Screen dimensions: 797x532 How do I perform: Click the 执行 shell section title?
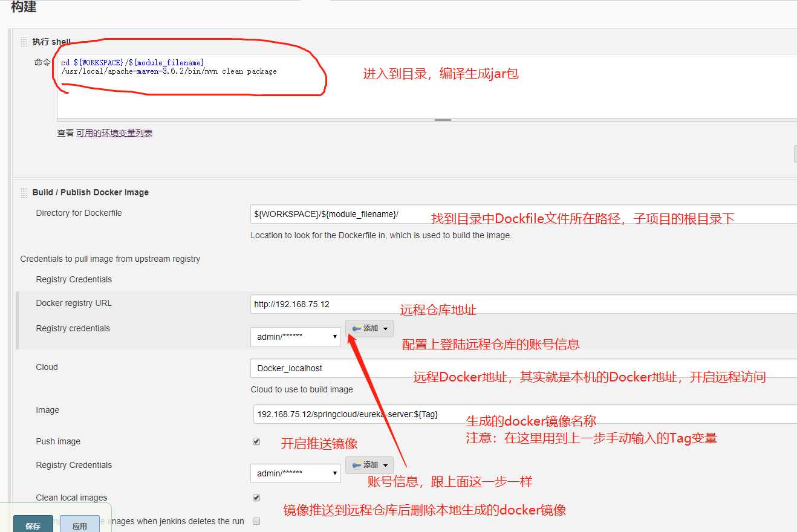tap(51, 42)
